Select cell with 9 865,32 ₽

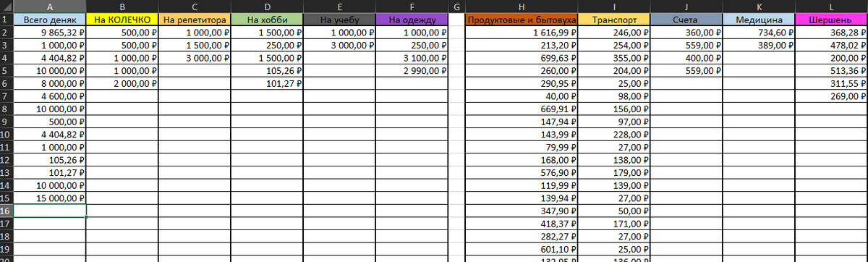point(50,33)
